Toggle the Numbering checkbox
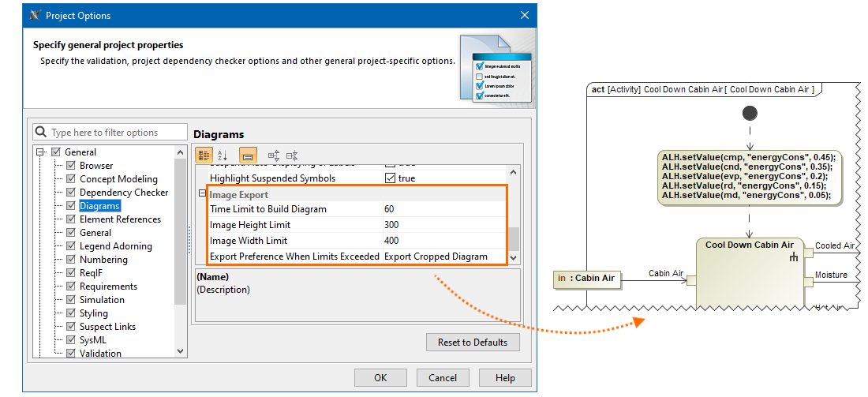Viewport: 868px width, 397px height. (71, 260)
